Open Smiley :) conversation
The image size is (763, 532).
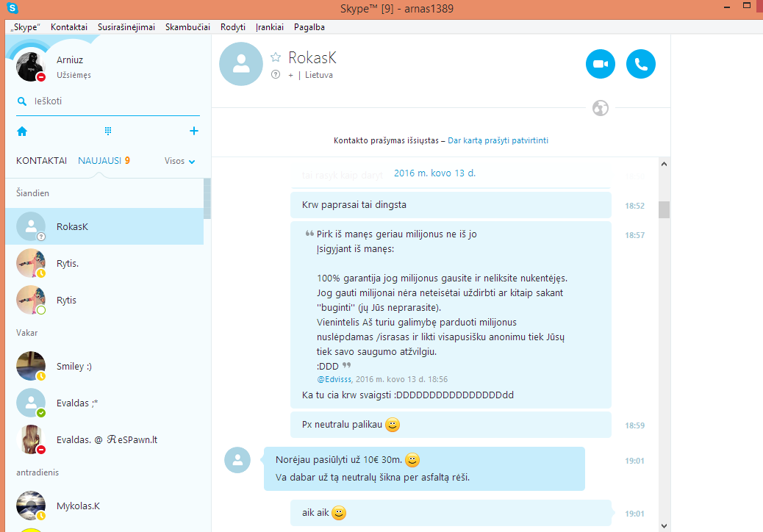coord(104,366)
